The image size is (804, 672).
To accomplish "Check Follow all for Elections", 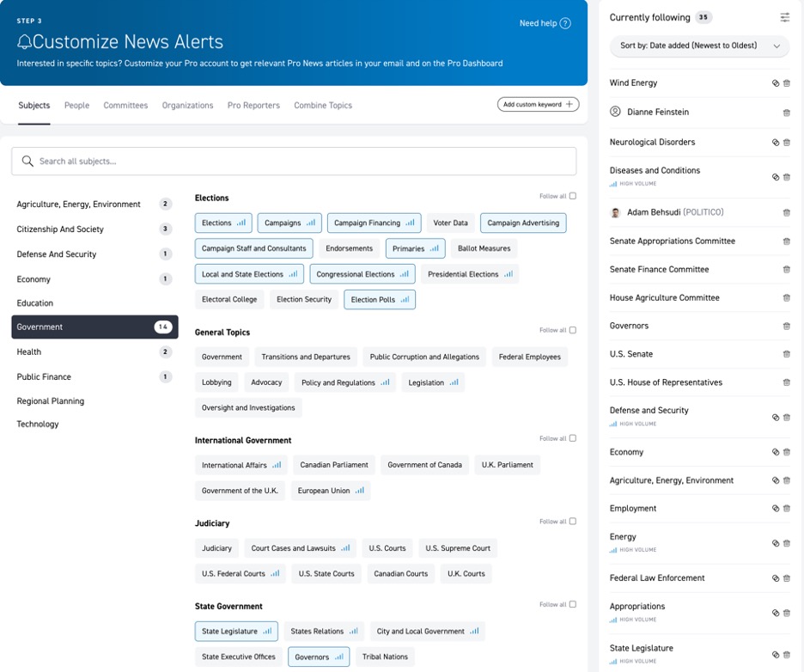I will click(x=572, y=195).
